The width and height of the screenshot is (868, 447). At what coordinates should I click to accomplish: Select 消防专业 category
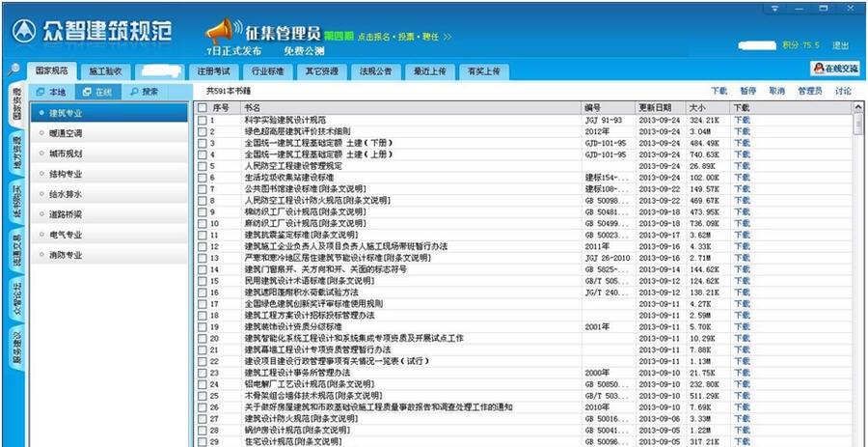(109, 255)
